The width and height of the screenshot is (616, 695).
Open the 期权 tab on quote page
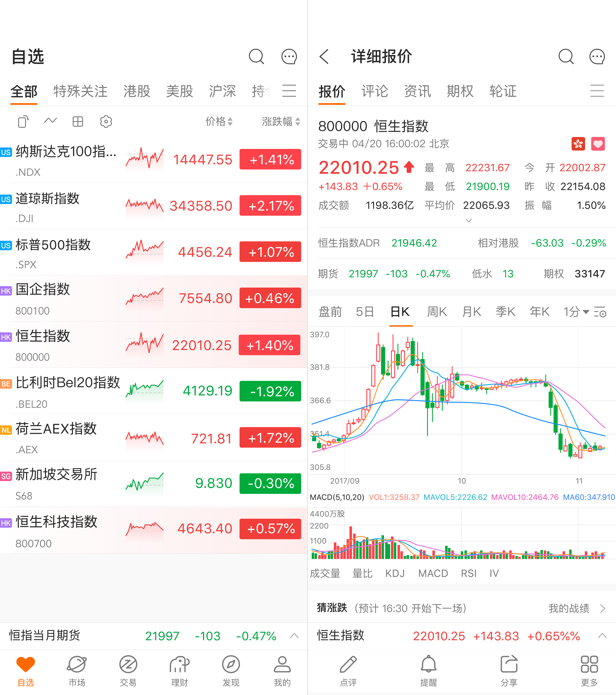point(460,91)
